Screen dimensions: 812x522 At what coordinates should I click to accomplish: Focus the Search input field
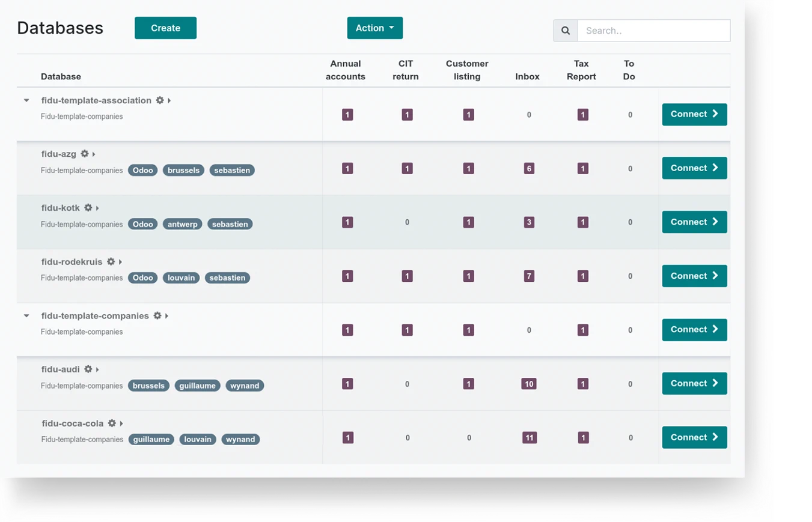[654, 31]
